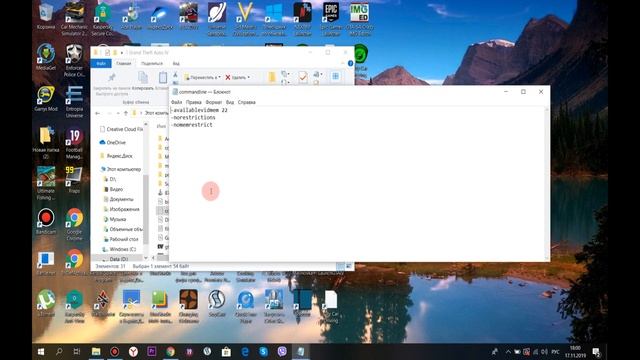Open the Переместить в dropdown in Explorer
The height and width of the screenshot is (360, 640).
[x=202, y=77]
